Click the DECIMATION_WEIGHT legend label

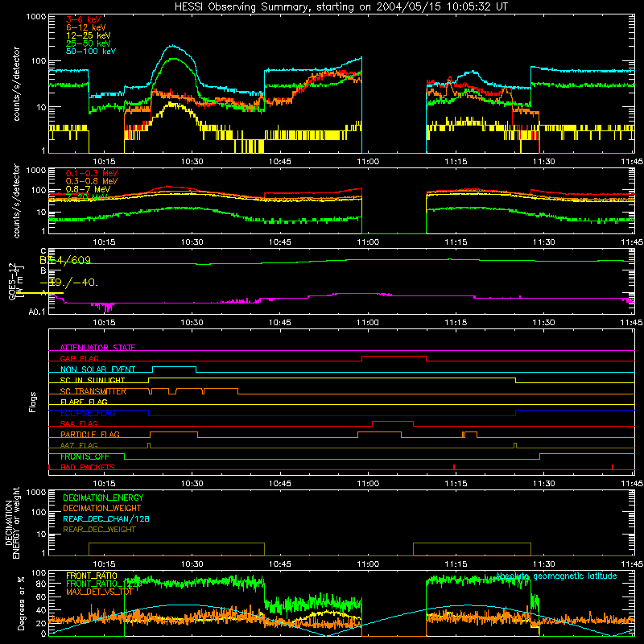[102, 508]
